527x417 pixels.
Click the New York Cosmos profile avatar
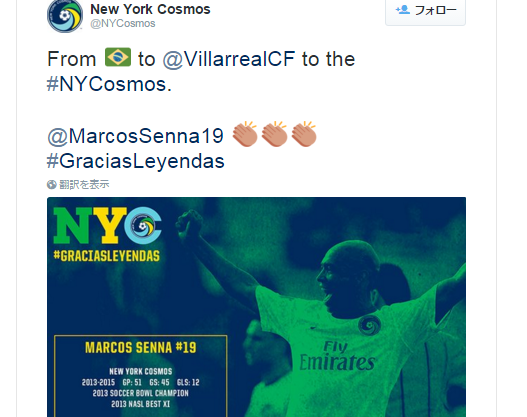(65, 15)
